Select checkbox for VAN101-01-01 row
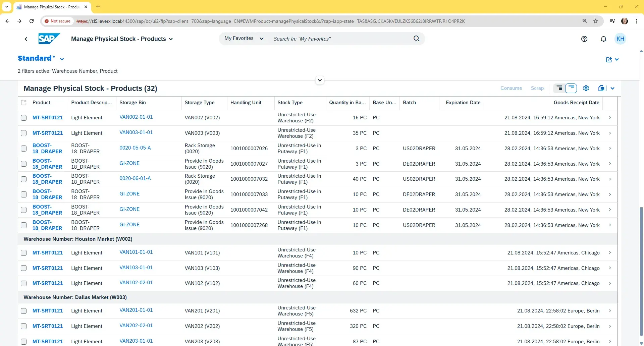The height and width of the screenshot is (346, 644). click(23, 253)
